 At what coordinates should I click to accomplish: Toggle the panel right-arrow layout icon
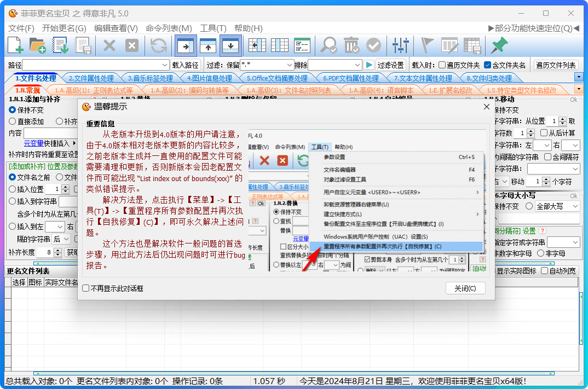coord(186,46)
